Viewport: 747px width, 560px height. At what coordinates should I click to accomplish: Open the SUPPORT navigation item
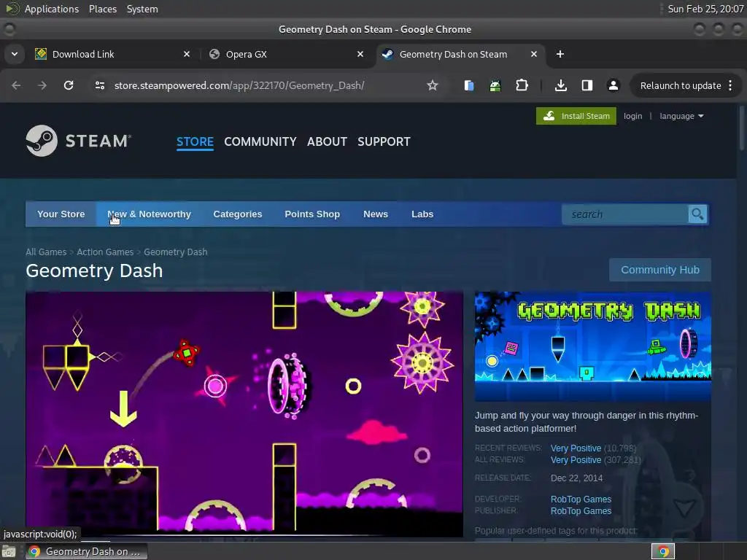coord(384,141)
